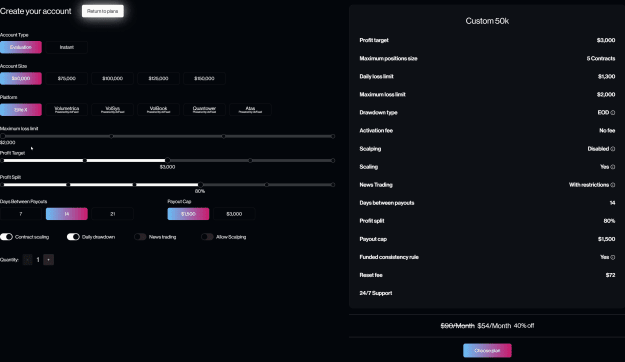Choose the $150,000 account size
Image resolution: width=625 pixels, height=362 pixels.
[x=204, y=78]
